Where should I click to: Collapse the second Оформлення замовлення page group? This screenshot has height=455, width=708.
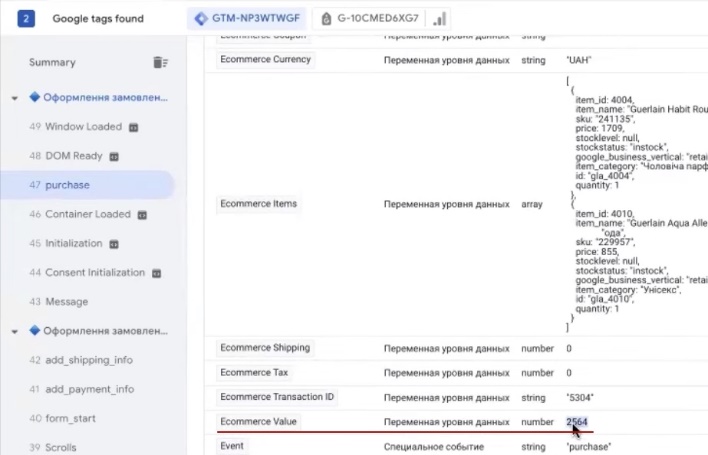[15, 331]
